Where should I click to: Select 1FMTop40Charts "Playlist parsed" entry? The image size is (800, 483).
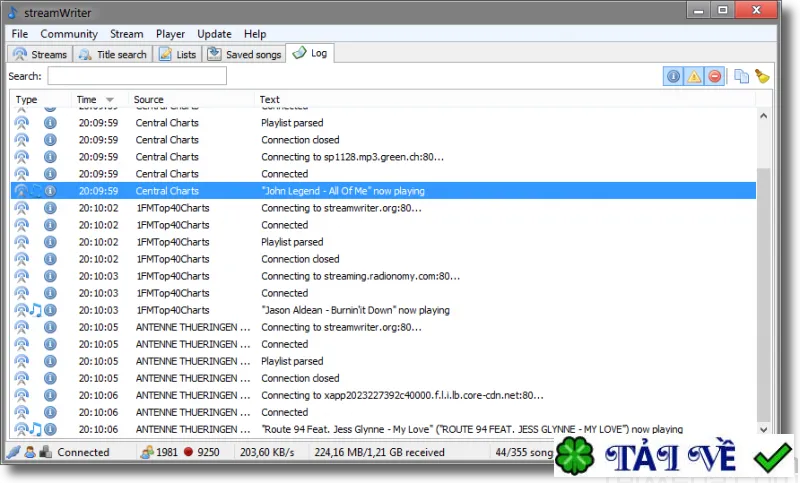(383, 242)
